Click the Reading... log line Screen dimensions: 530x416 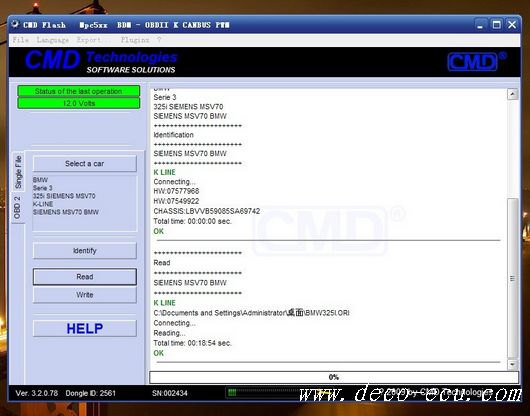click(169, 333)
